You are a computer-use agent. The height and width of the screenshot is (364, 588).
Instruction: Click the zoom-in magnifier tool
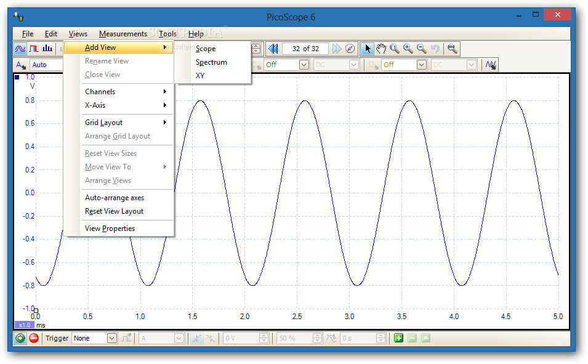tap(408, 49)
